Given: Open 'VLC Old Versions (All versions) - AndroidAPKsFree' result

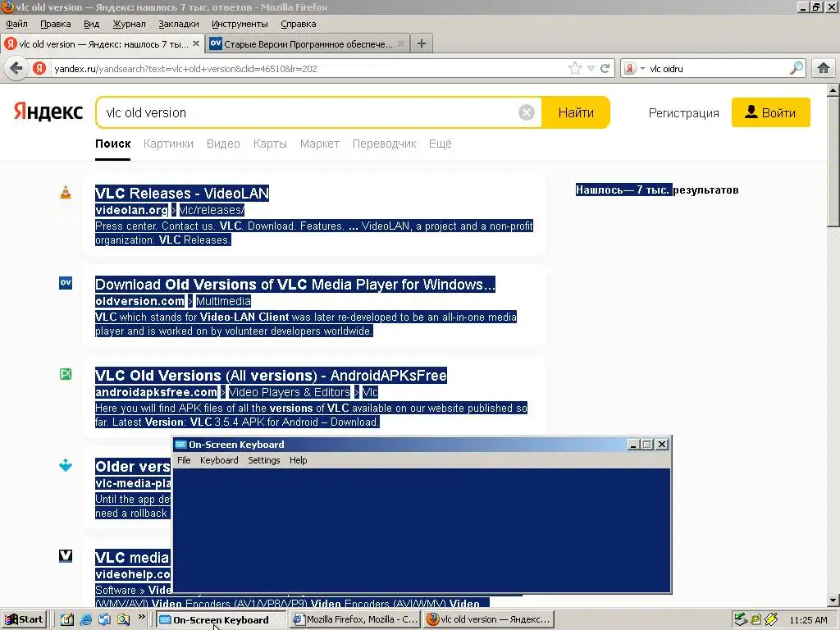Looking at the screenshot, I should 271,375.
